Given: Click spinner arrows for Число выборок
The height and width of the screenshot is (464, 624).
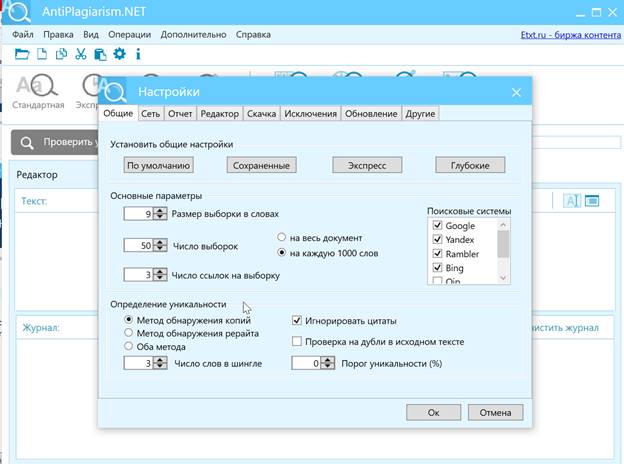Looking at the screenshot, I should coord(160,245).
